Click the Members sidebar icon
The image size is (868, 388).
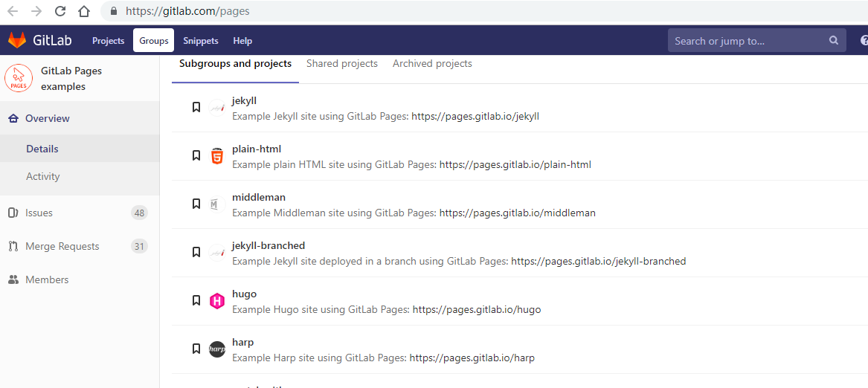pyautogui.click(x=13, y=280)
